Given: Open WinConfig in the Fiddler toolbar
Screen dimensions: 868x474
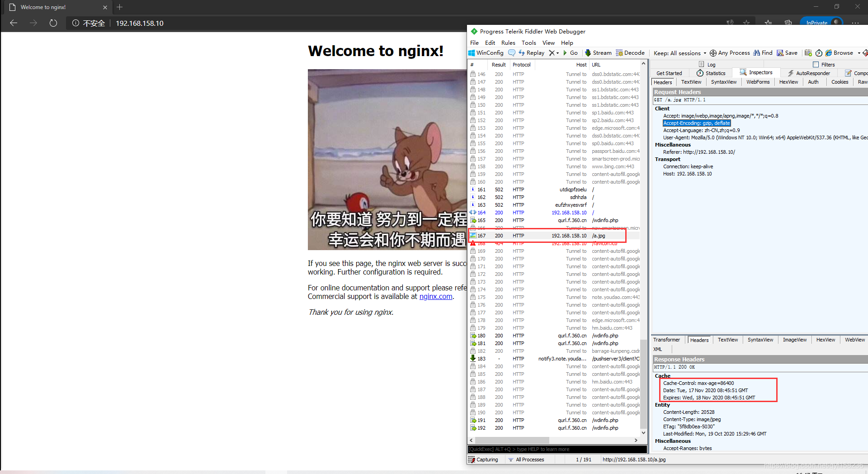Looking at the screenshot, I should point(486,53).
